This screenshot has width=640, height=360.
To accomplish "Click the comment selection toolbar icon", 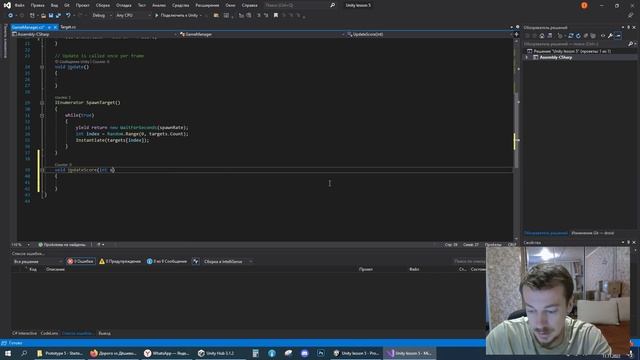I will coord(259,16).
